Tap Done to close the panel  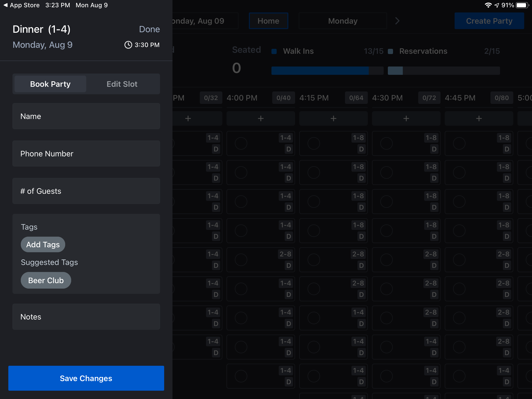point(149,29)
